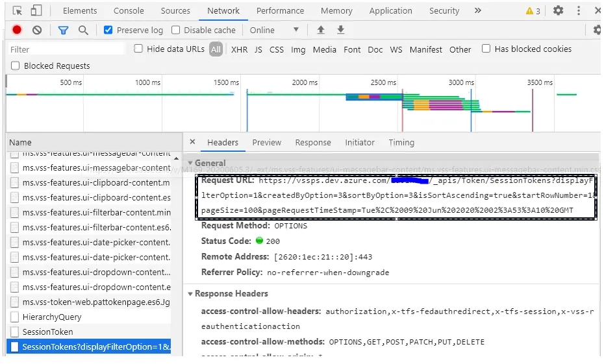The image size is (604, 364).
Task: Select ms.vss-features.ui-filterbar-content.min request
Action: pos(88,212)
